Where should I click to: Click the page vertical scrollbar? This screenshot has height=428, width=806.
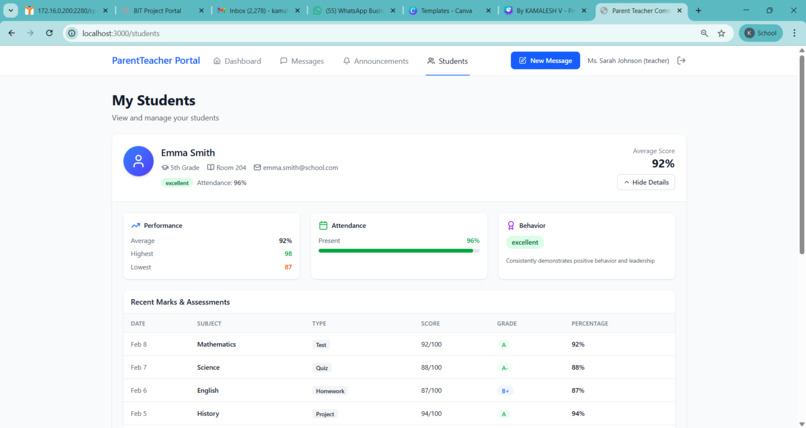tap(801, 154)
